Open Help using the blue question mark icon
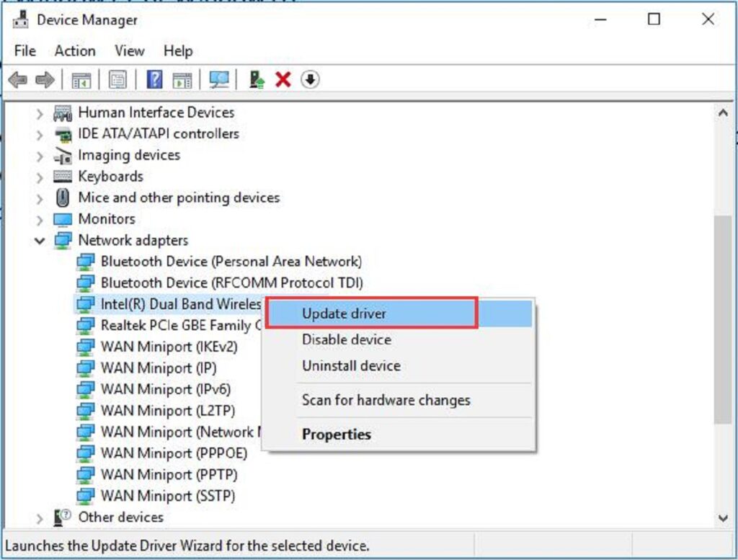This screenshot has height=560, width=738. click(x=154, y=79)
